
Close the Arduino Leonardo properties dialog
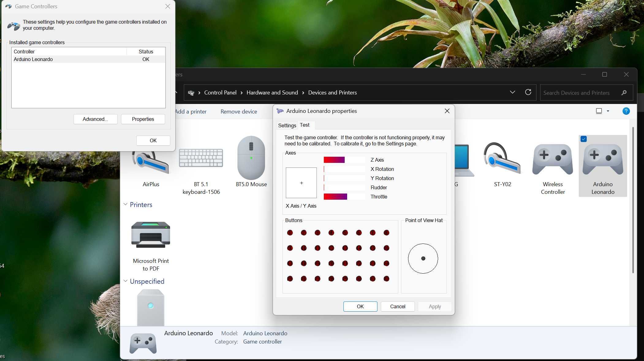point(447,111)
